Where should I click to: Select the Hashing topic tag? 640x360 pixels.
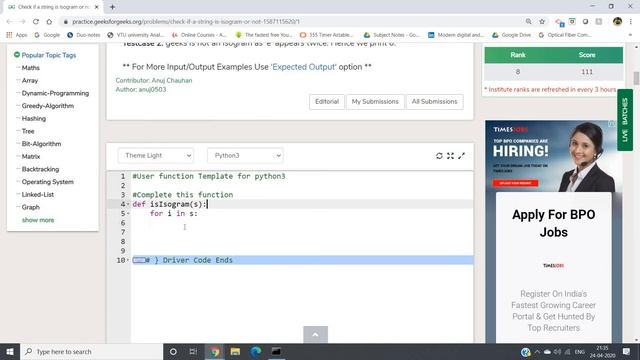34,118
